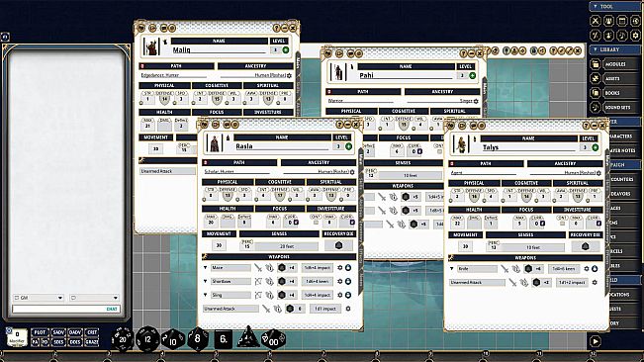Expand Rasla's Sling weapon row
This screenshot has width=644, height=362.
tap(206, 295)
